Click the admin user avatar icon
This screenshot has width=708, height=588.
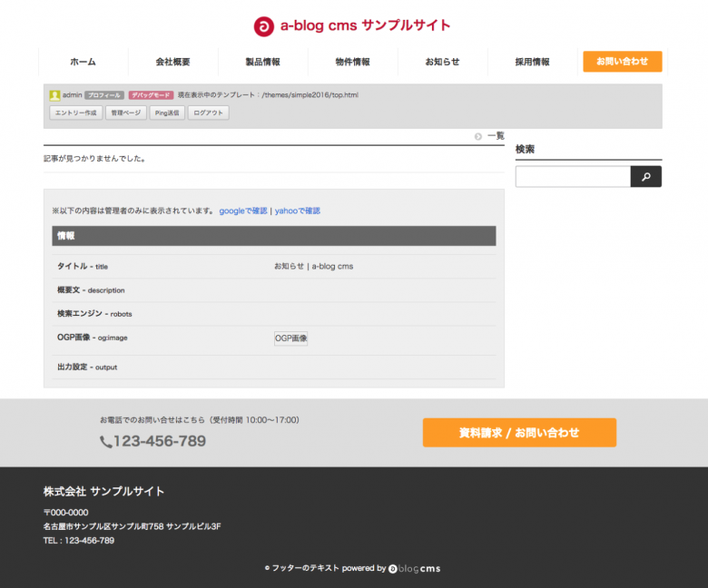54,95
